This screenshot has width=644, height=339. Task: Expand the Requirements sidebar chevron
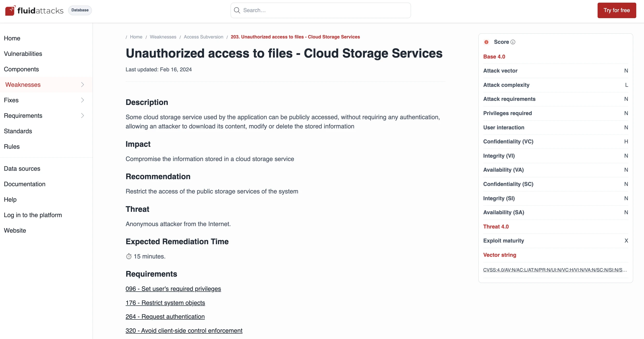[x=82, y=116]
